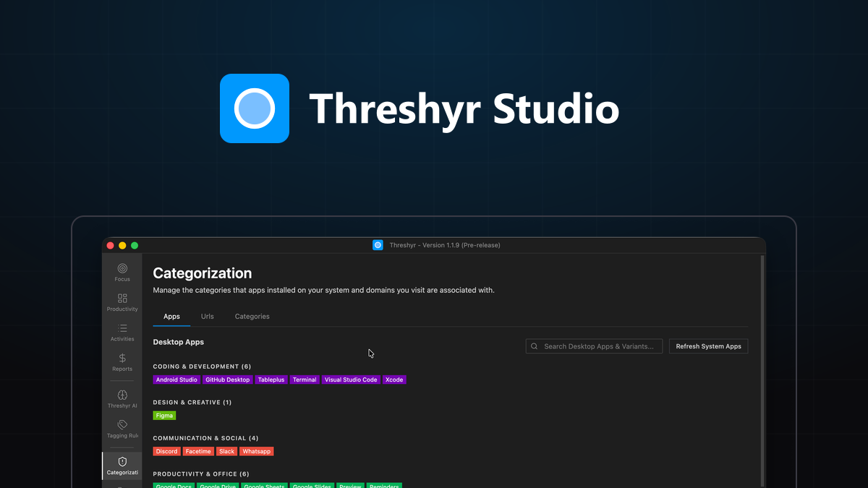This screenshot has height=488, width=868.
Task: Click the Productivity & Office (6) heading
Action: 201,474
